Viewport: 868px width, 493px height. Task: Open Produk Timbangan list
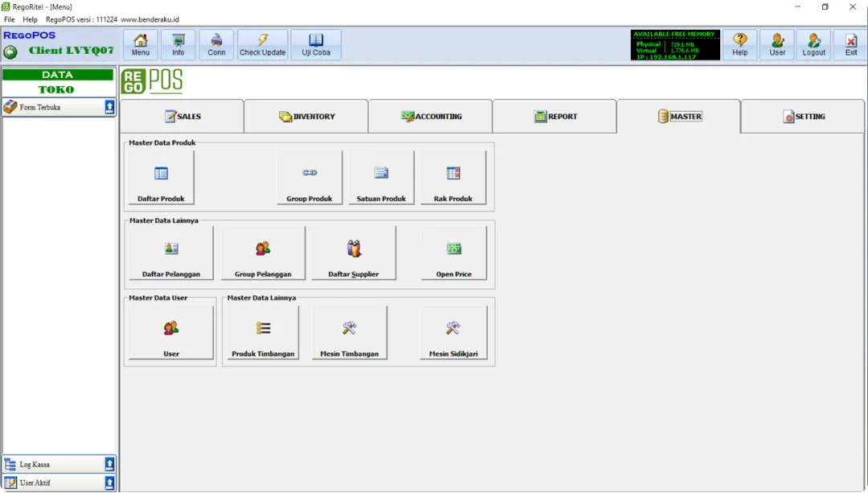(x=263, y=332)
